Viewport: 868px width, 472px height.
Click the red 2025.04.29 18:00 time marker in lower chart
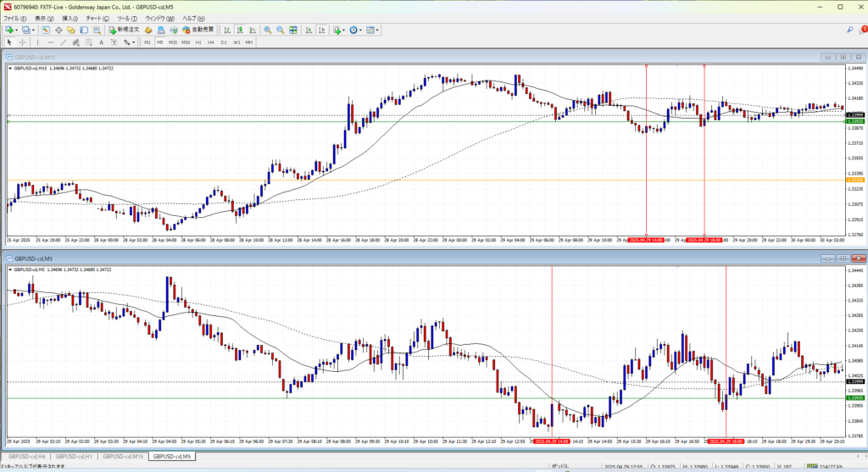pos(726,441)
